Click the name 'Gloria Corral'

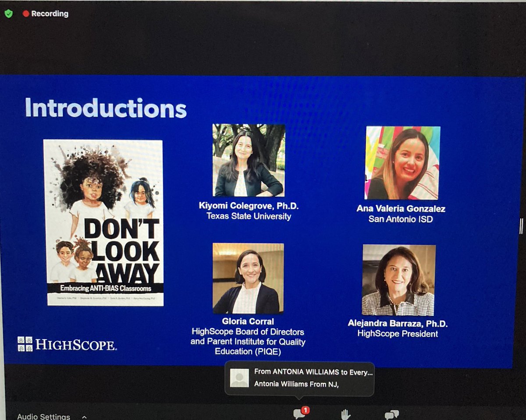(248, 321)
